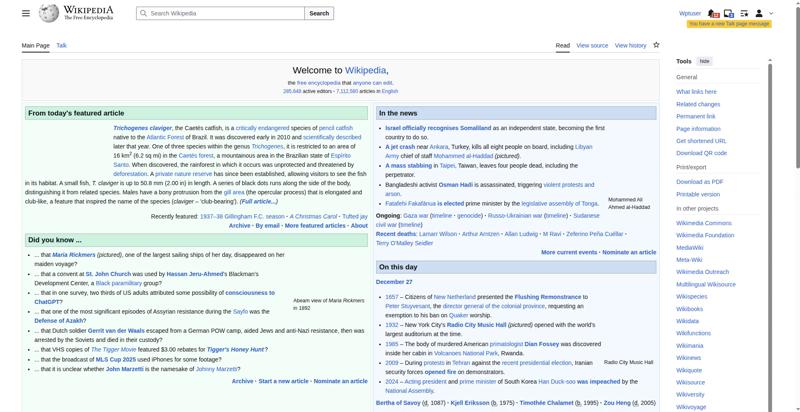Viewport: 800px width, 412px height.
Task: Click the user avatar icon
Action: point(759,14)
